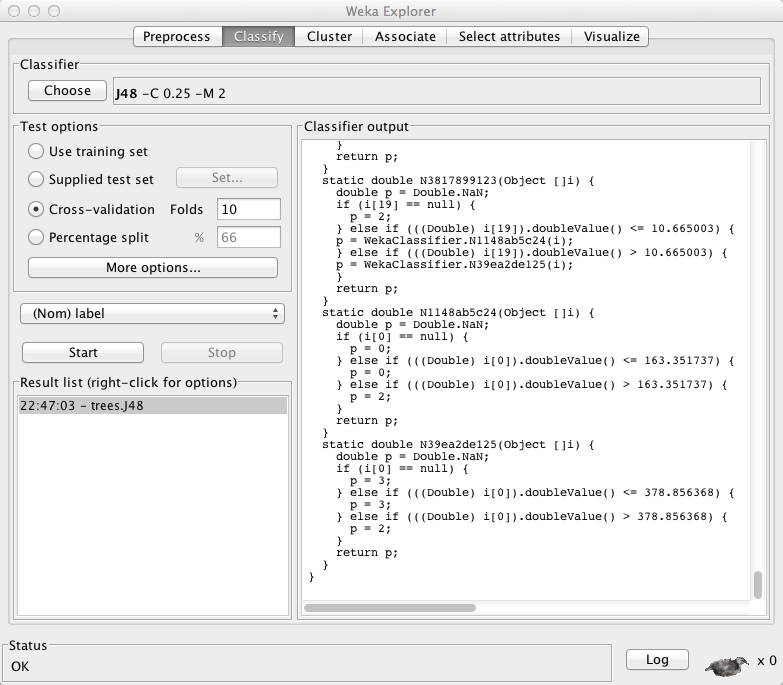This screenshot has width=783, height=685.
Task: Click the J48 classifier configuration field
Action: 435,94
